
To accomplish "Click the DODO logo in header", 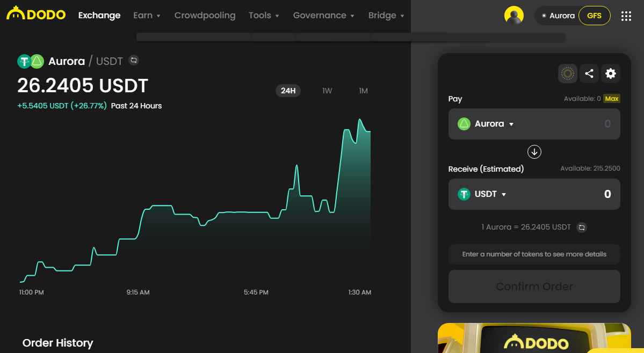I will coord(36,14).
